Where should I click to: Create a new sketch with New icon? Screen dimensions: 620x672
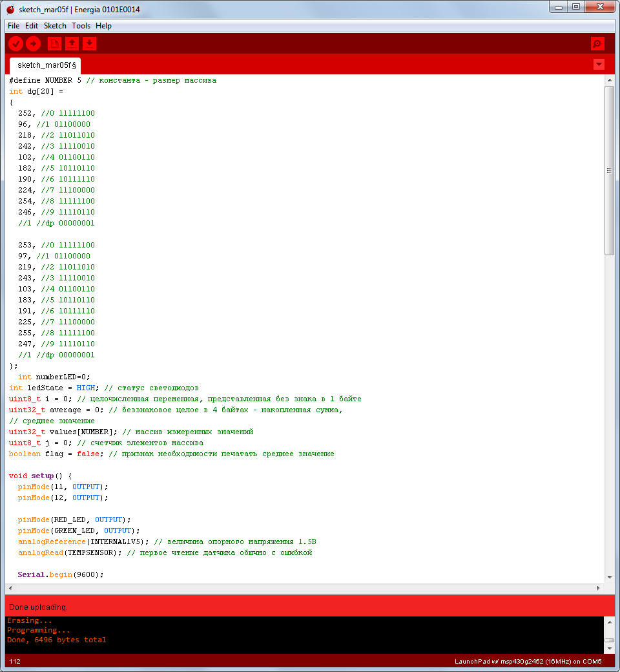54,43
